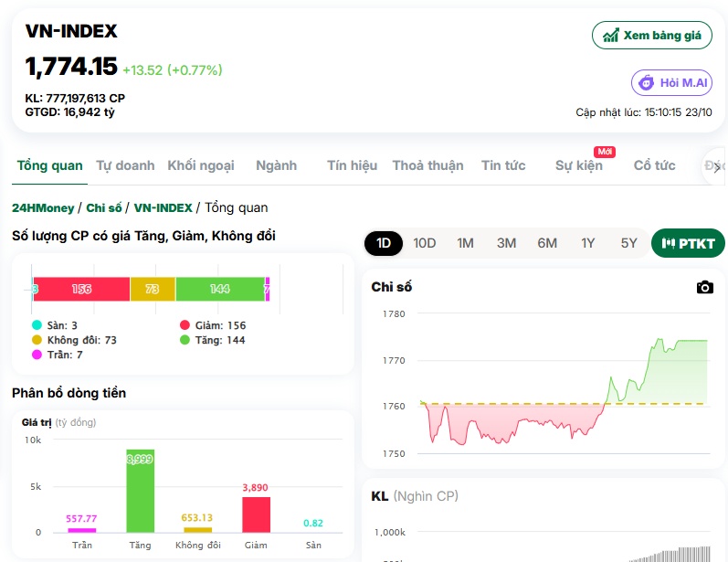The image size is (728, 562).
Task: Click the camera snapshot icon on Chỉ số chart
Action: pyautogui.click(x=705, y=287)
